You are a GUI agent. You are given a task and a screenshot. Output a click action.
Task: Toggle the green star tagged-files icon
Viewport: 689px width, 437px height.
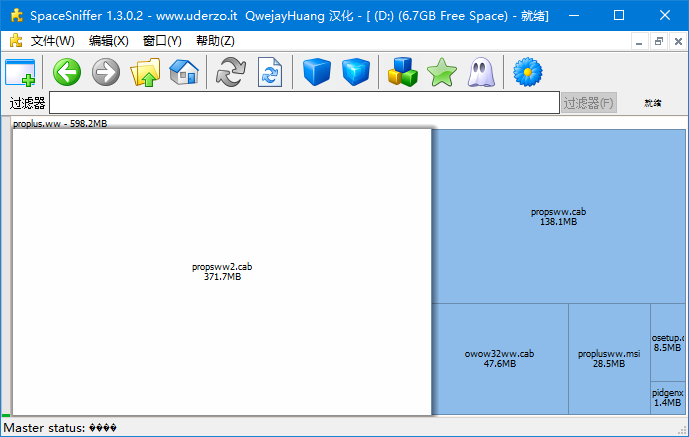pyautogui.click(x=442, y=72)
